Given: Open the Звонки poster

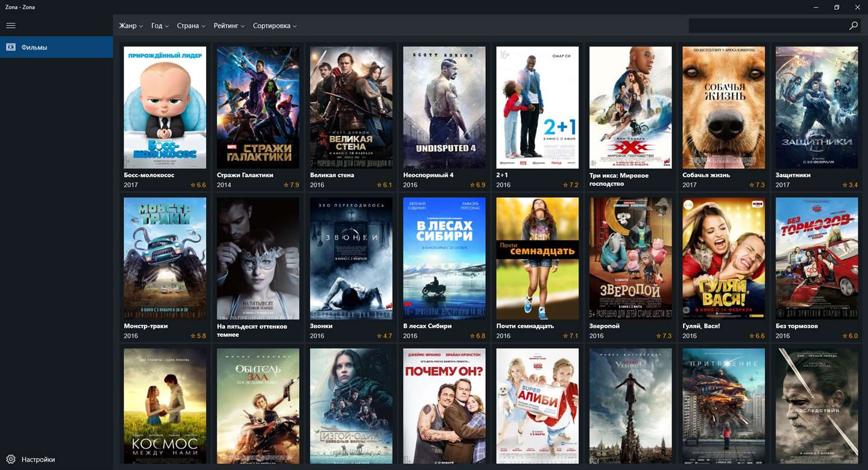Looking at the screenshot, I should (351, 258).
